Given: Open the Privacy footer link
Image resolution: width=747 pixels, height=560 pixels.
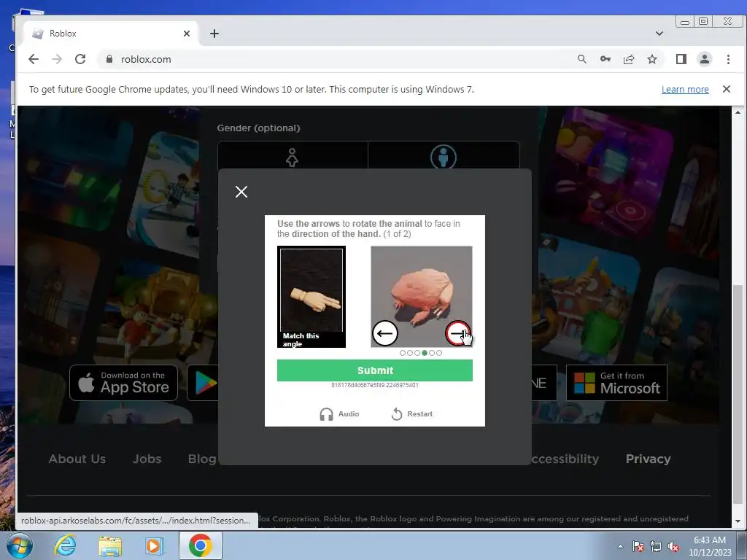Looking at the screenshot, I should tap(648, 459).
